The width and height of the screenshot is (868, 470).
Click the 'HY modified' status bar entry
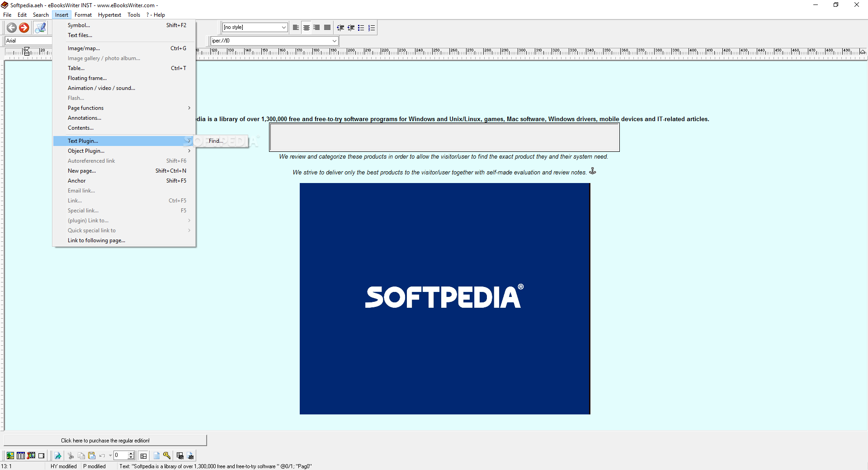click(x=63, y=466)
